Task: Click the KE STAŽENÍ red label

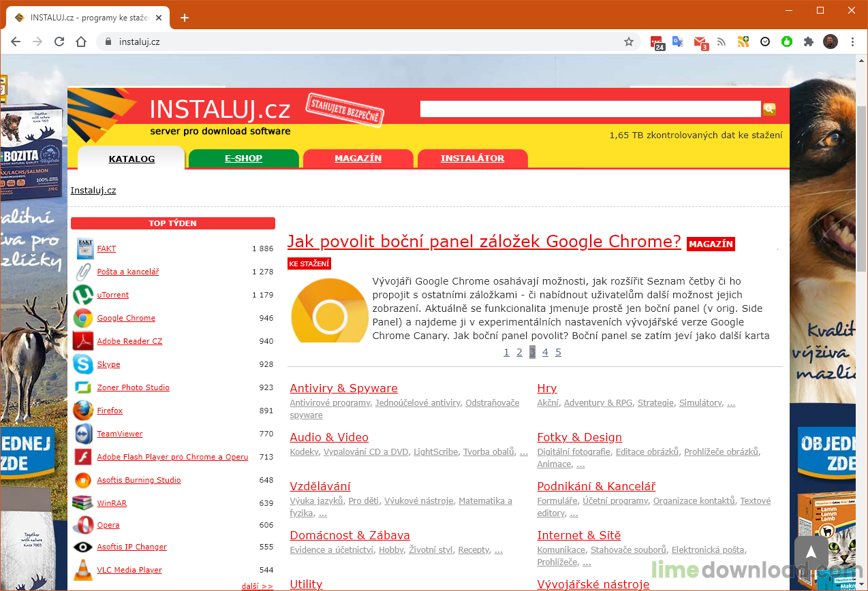Action: coord(309,263)
